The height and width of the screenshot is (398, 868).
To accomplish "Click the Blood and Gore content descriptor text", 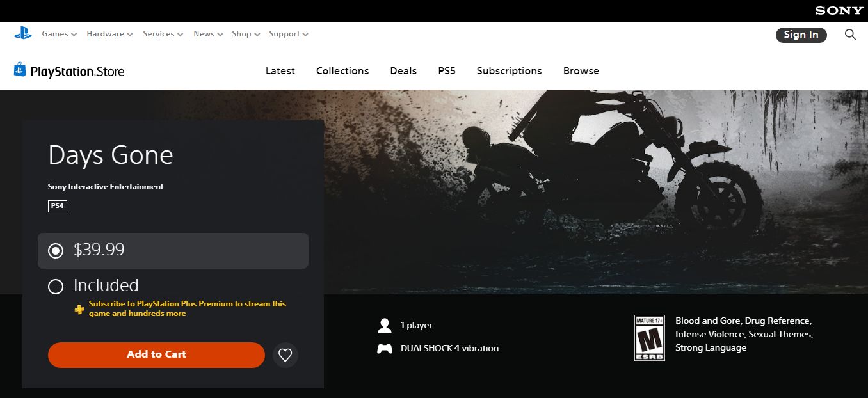I will (744, 334).
